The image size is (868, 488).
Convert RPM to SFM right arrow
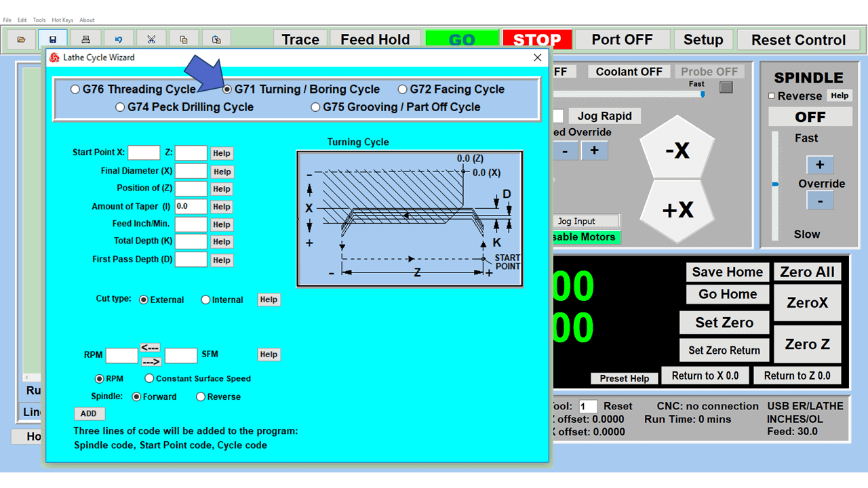[x=151, y=361]
